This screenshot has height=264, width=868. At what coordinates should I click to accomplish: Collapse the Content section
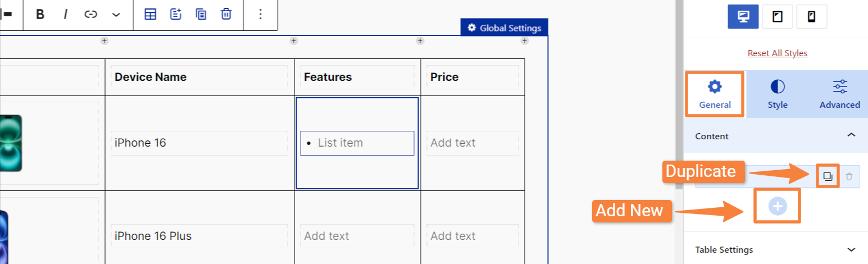tap(775, 136)
